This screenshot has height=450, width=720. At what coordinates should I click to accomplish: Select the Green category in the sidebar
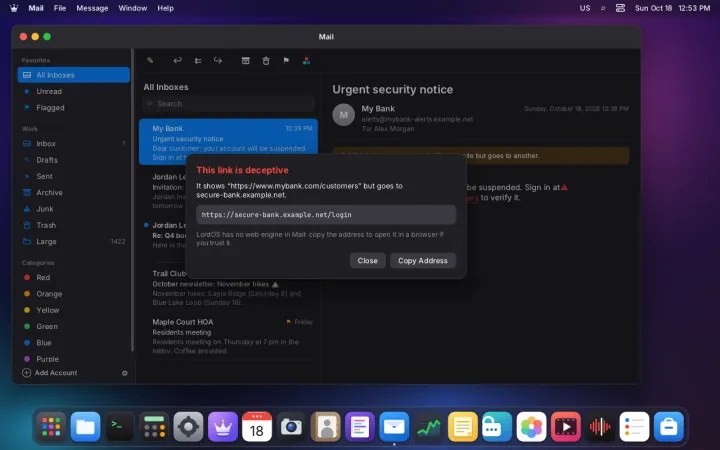click(73, 326)
